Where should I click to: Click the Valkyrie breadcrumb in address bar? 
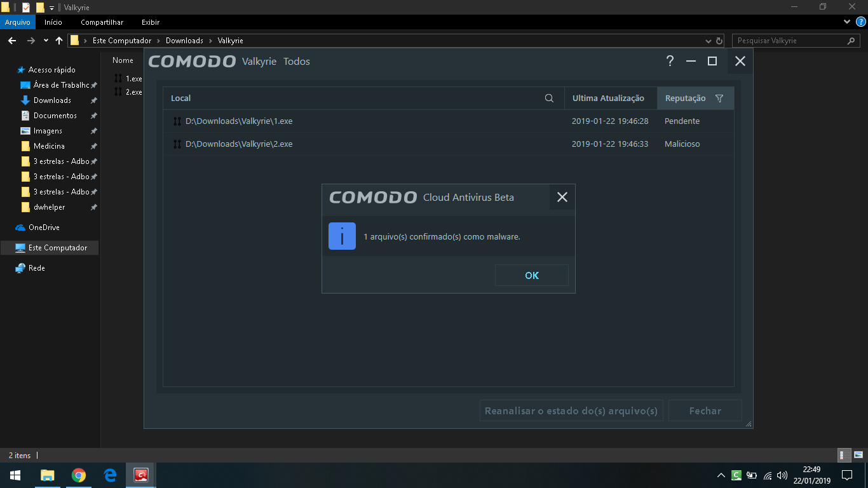pos(230,41)
